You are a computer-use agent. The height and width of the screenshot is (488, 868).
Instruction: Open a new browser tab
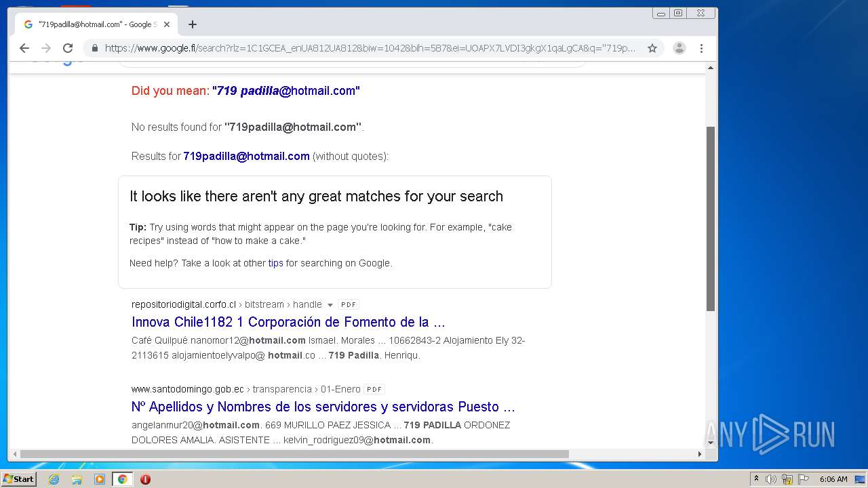(x=193, y=24)
